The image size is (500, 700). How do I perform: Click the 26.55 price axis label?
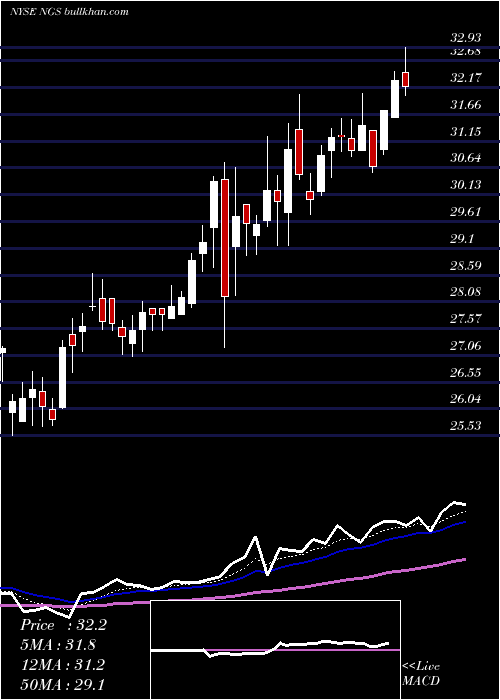click(466, 372)
